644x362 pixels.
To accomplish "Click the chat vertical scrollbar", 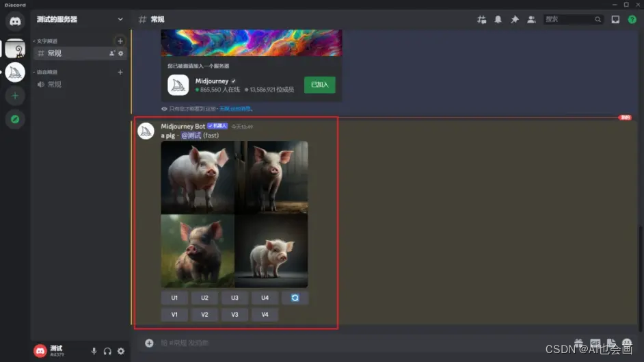I will point(640,279).
